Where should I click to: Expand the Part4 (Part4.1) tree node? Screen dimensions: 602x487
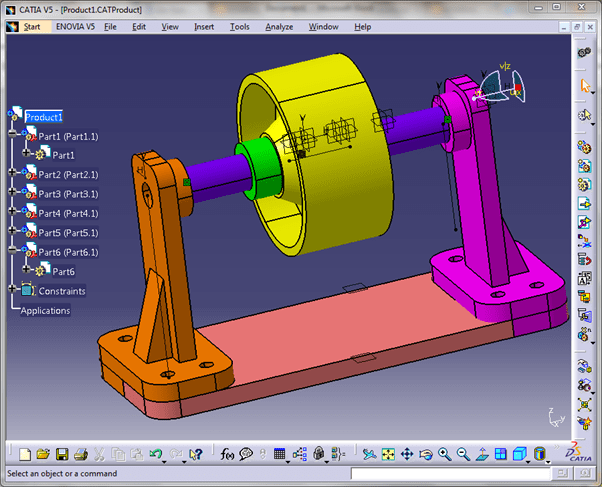click(14, 213)
